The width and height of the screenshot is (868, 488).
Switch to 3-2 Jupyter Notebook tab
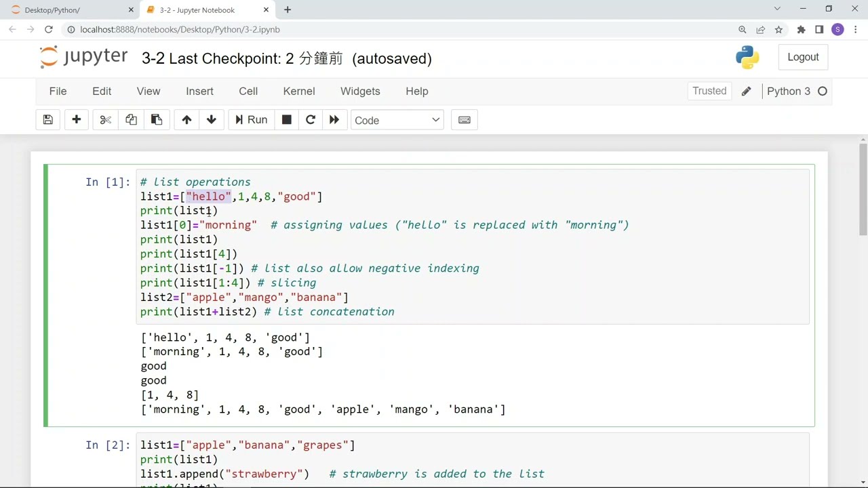tap(203, 10)
